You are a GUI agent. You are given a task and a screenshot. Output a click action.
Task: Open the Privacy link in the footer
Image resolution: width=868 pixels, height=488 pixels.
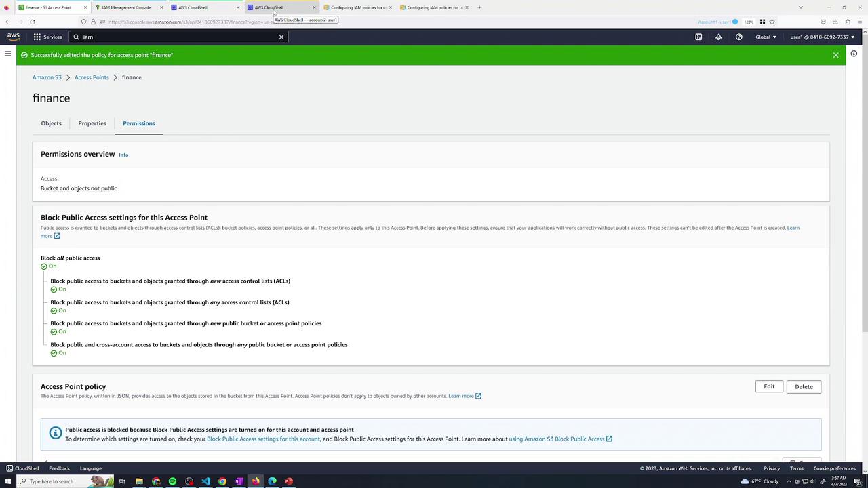coord(772,468)
